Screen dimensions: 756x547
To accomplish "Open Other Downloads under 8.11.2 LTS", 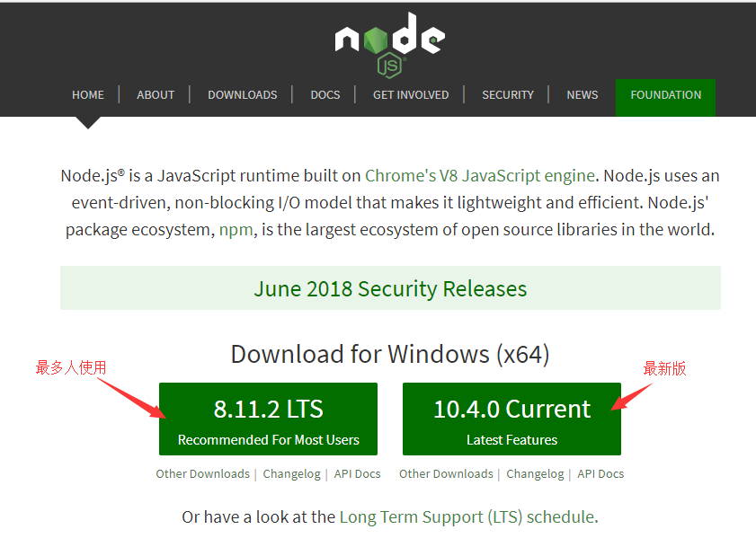I will (203, 474).
